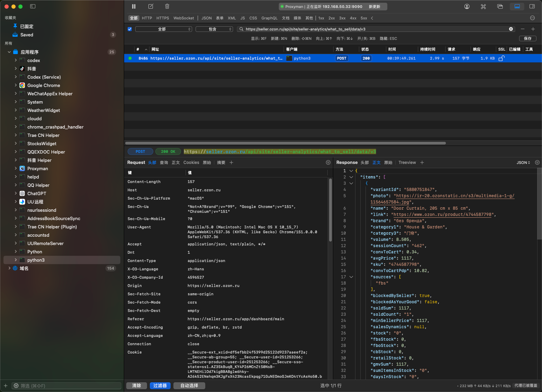Image resolution: width=542 pixels, height=392 pixels.
Task: Add a new Request tab with the plus icon
Action: [231, 163]
